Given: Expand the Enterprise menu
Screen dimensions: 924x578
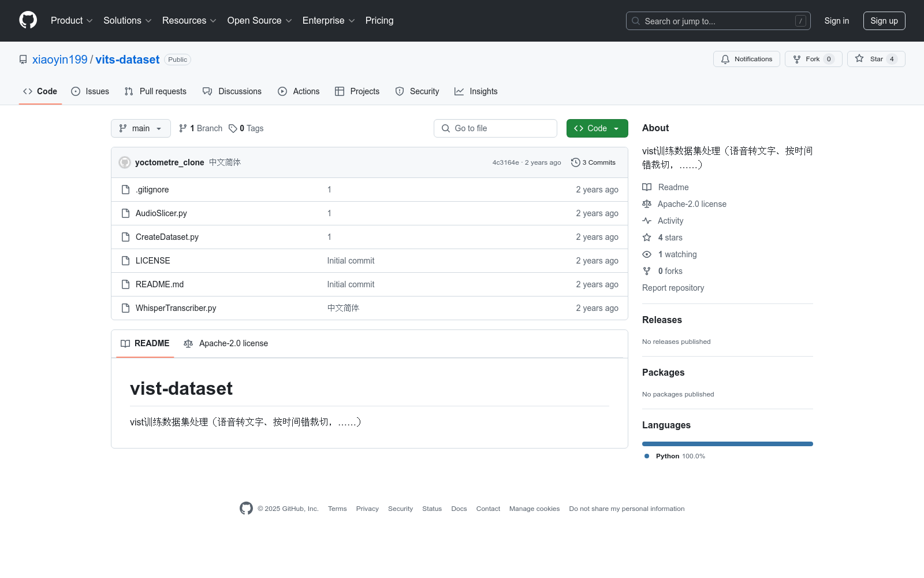Looking at the screenshot, I should 329,21.
